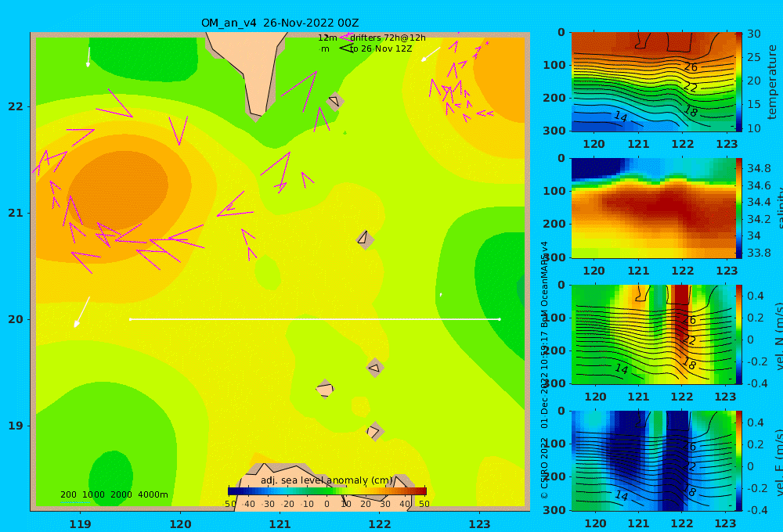Image resolution: width=783 pixels, height=532 pixels.
Task: Click the "26" contour label in temperature panel
Action: [691, 66]
